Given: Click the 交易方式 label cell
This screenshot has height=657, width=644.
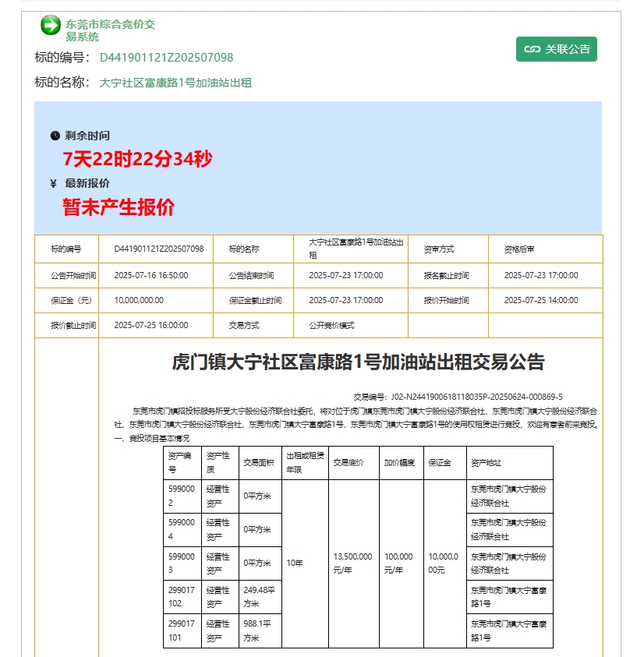Looking at the screenshot, I should [253, 326].
